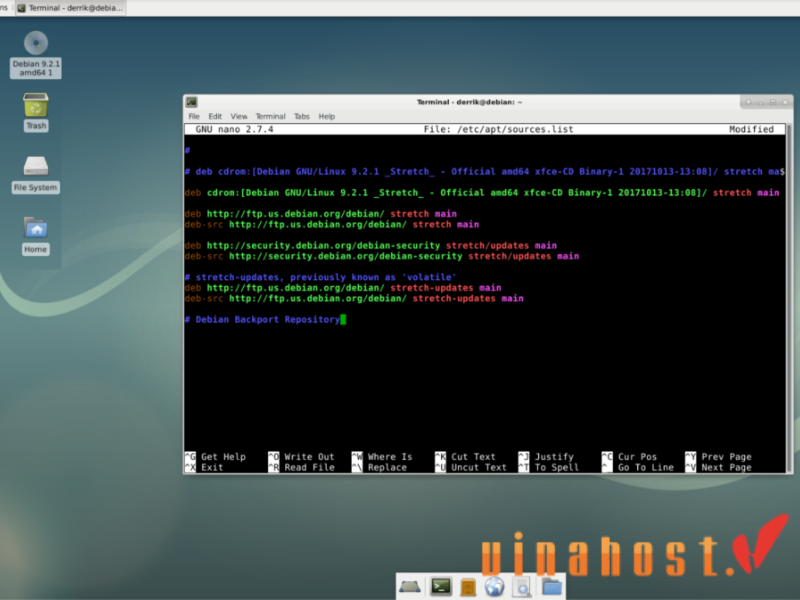The image size is (800, 600).
Task: Click the 'deb-src ... stretch-updates main' line
Action: (354, 298)
